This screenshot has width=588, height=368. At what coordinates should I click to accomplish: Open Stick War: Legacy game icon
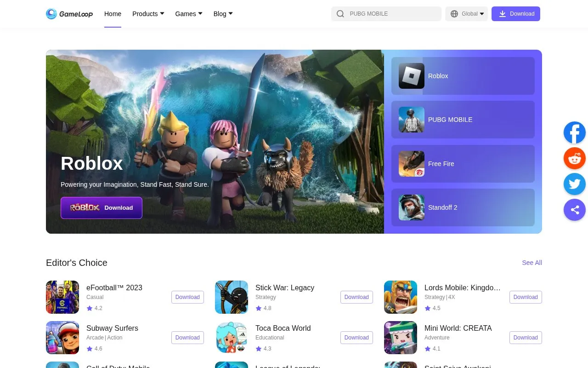pyautogui.click(x=232, y=297)
